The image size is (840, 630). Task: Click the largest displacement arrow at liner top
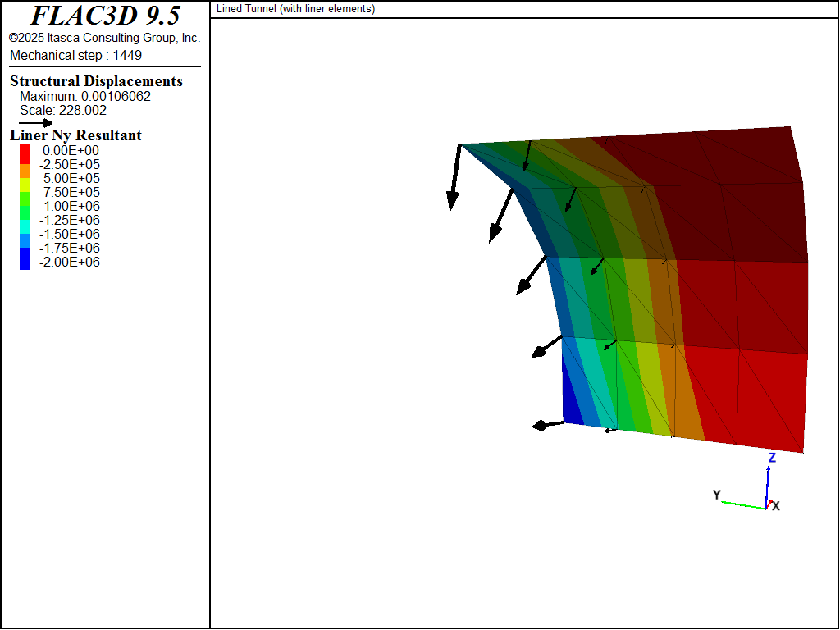coord(454,178)
